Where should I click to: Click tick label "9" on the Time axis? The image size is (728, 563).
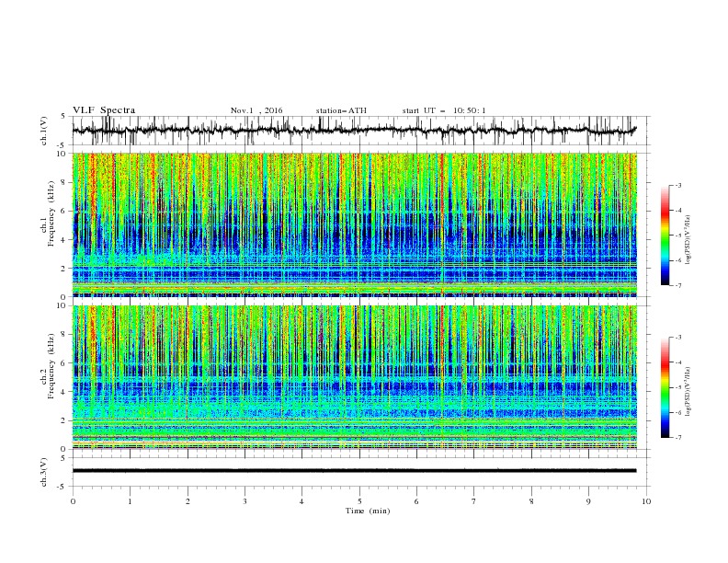[589, 501]
